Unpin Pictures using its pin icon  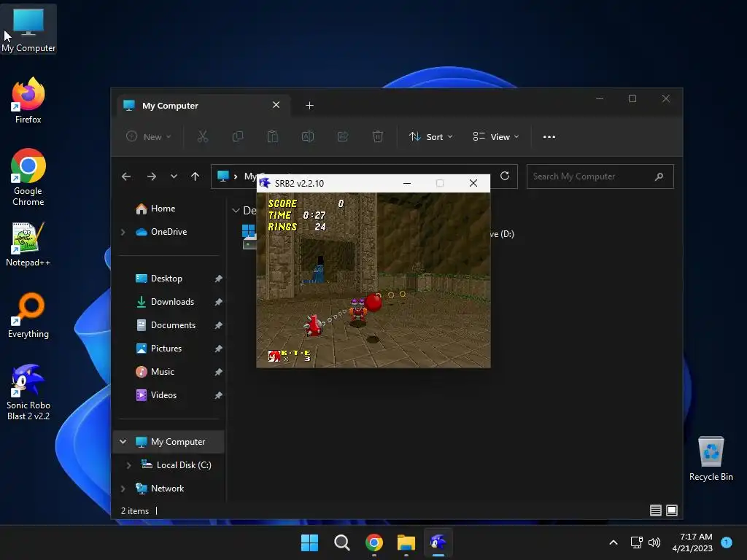(x=218, y=349)
